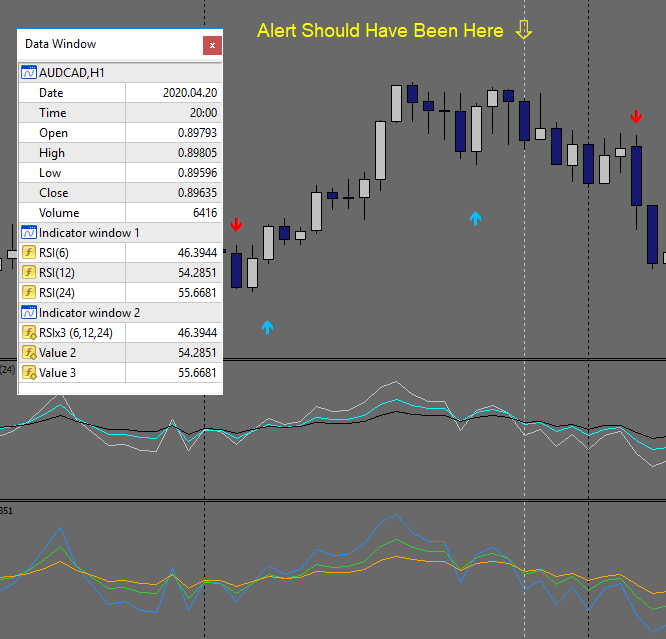Select the Open value 0.89793
This screenshot has width=666, height=639.
click(197, 133)
